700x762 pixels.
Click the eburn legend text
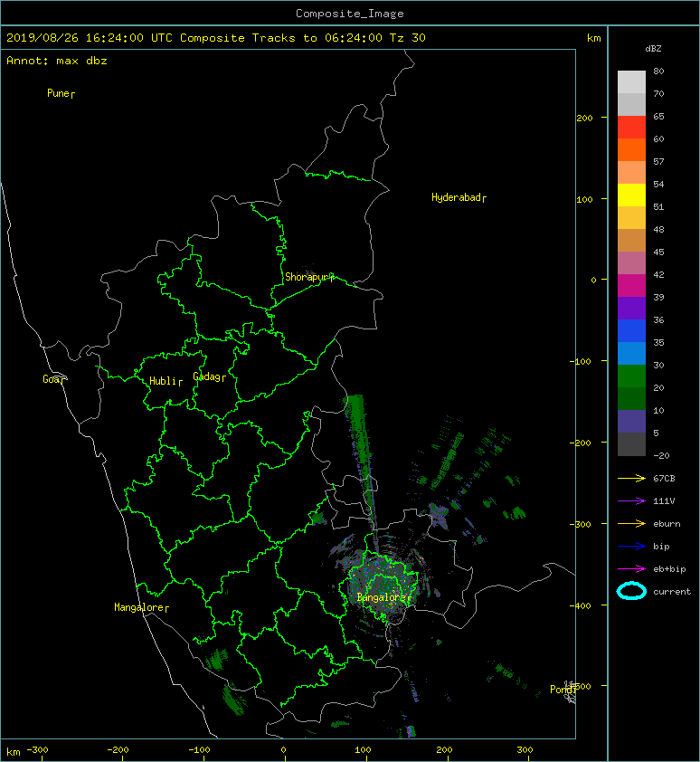(667, 524)
